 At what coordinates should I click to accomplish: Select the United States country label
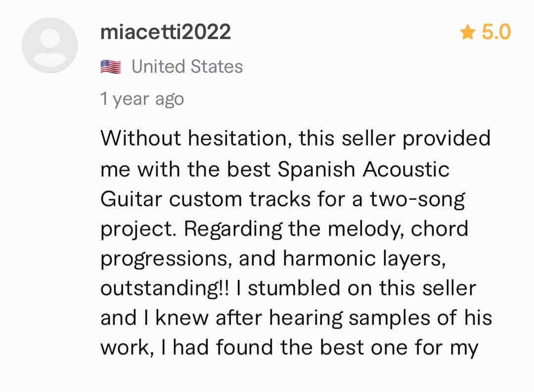187,66
